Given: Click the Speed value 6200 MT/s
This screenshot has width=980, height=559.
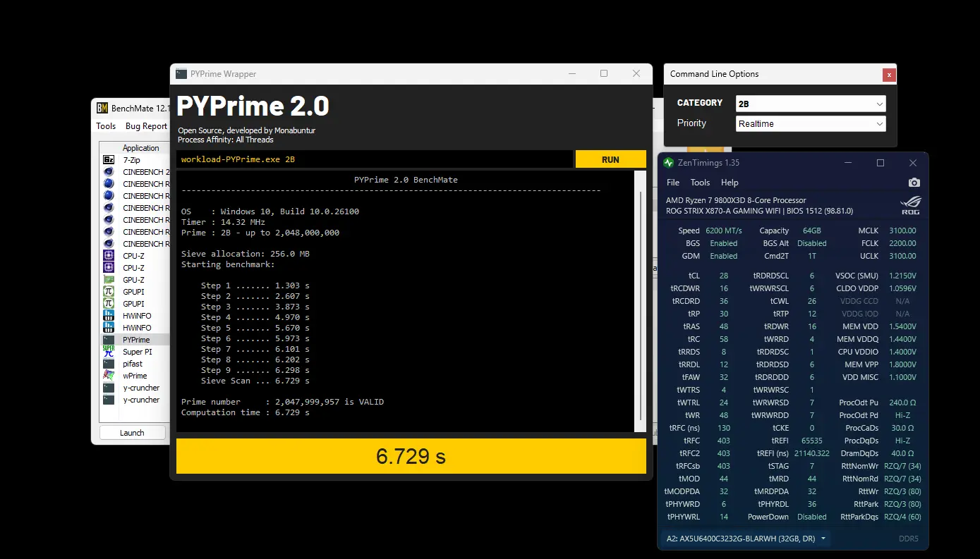Looking at the screenshot, I should coord(725,231).
